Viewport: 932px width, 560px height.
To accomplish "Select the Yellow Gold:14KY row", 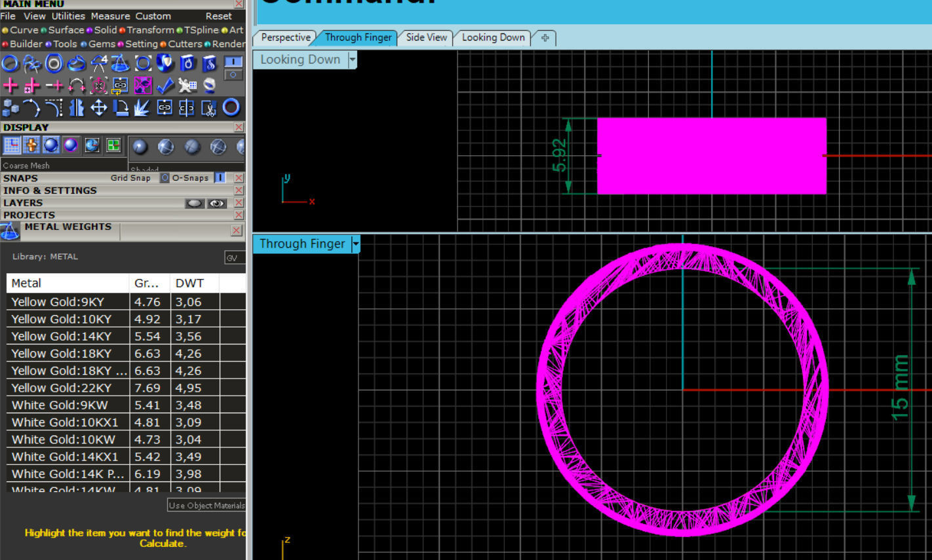I will [x=126, y=336].
